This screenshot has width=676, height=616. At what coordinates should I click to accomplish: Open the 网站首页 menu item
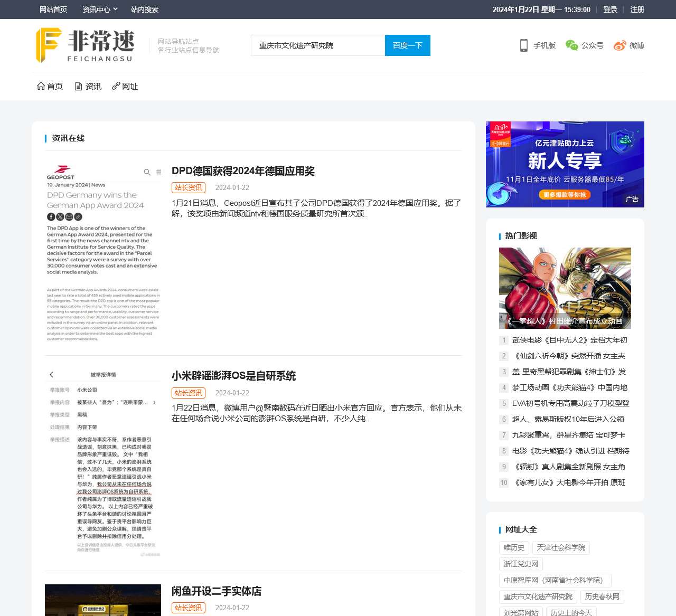52,9
